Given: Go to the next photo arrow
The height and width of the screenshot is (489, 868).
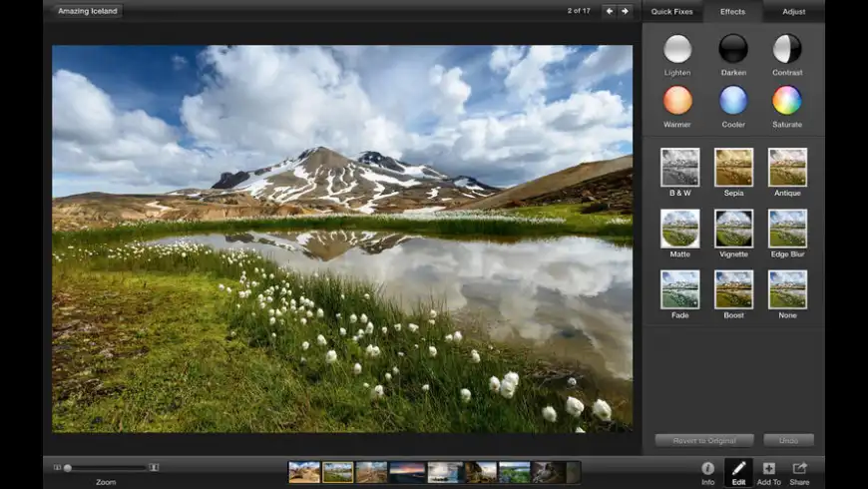Looking at the screenshot, I should 625,12.
